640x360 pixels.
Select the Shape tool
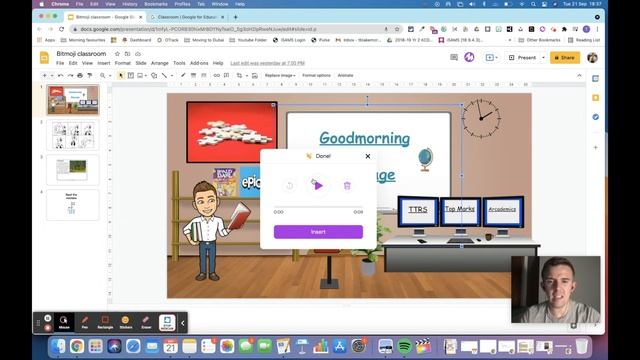point(154,76)
